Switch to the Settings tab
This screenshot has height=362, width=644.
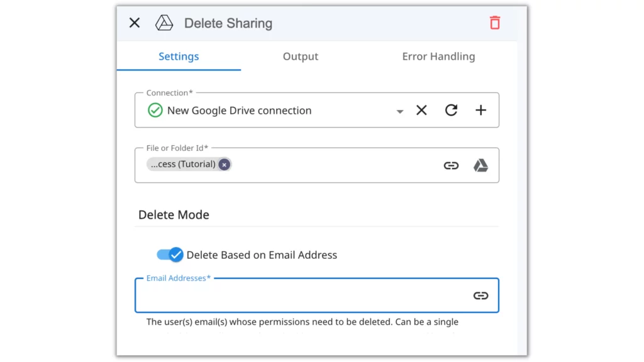(179, 56)
